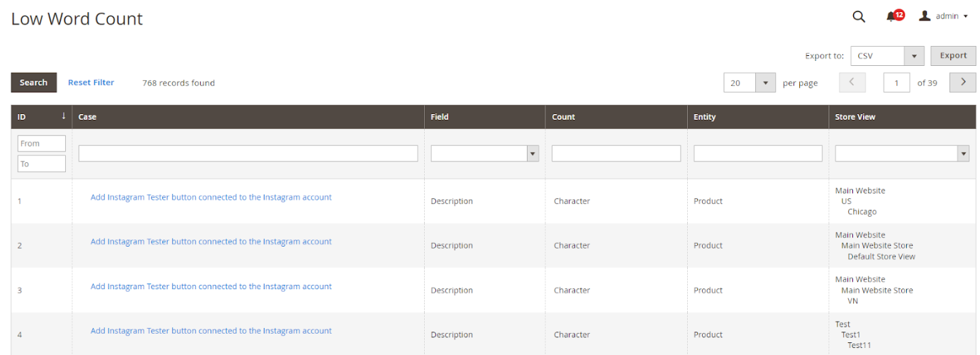This screenshot has height=355, width=980.
Task: Click the Case filter text field
Action: click(x=248, y=154)
